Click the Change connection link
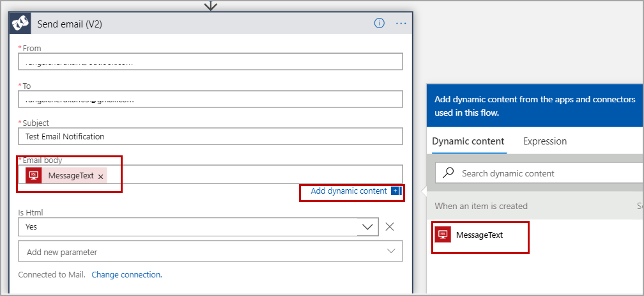Viewport: 644px width, 296px height. [x=126, y=274]
